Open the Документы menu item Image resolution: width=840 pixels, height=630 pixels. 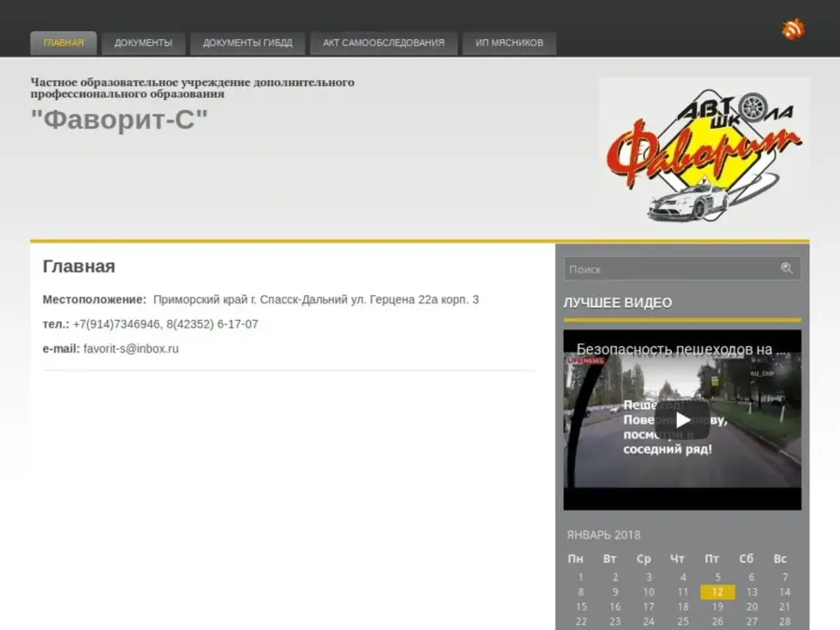pyautogui.click(x=144, y=43)
